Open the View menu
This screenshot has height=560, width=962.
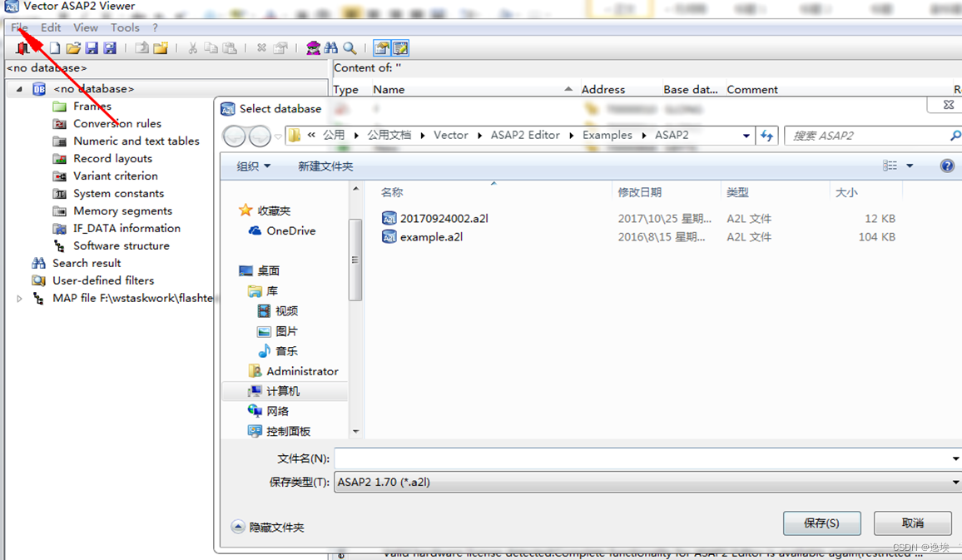point(85,27)
